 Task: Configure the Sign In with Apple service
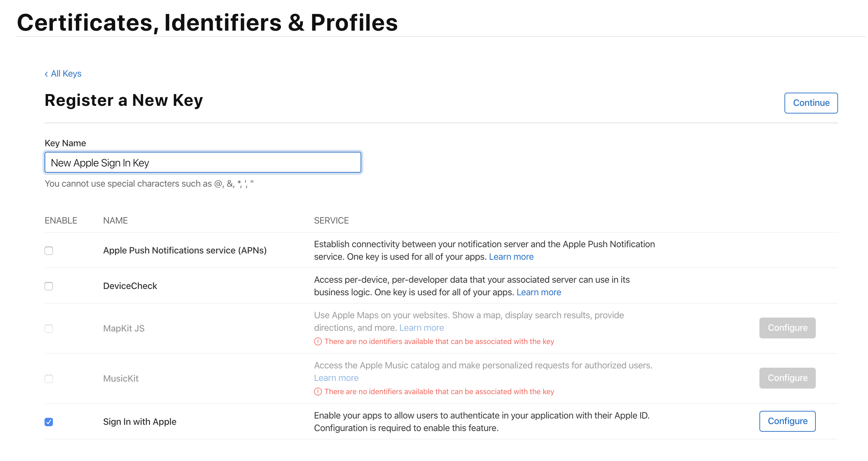(x=787, y=421)
